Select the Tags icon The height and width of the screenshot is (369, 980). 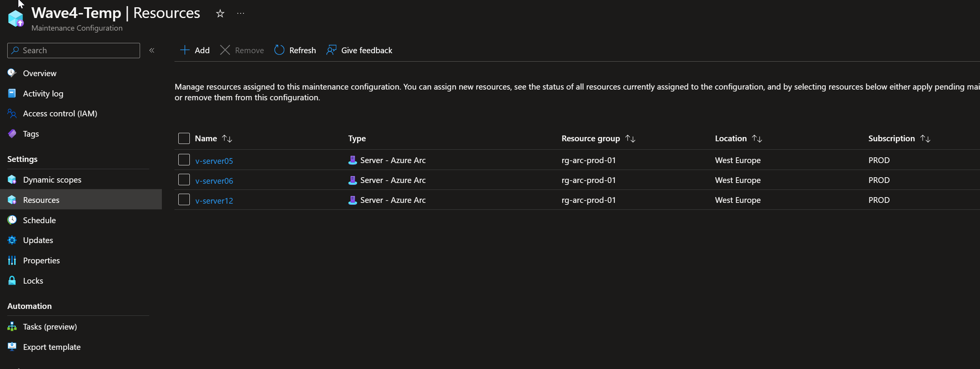(12, 134)
